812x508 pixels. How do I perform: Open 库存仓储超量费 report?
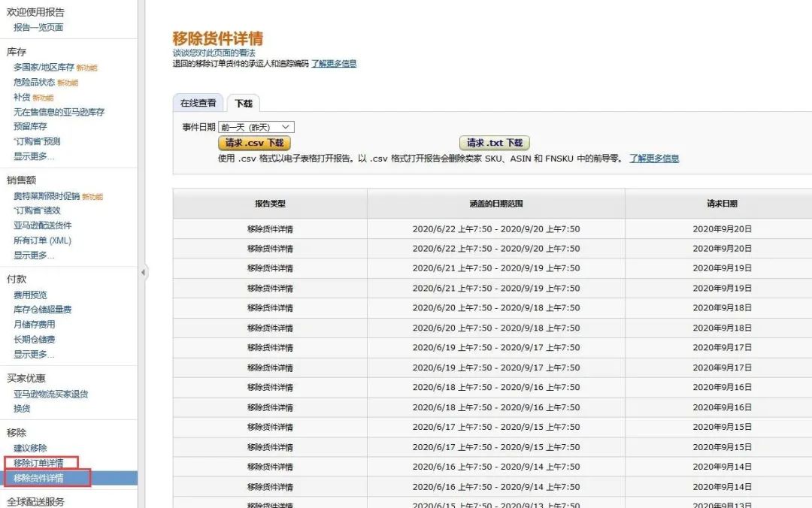[42, 310]
